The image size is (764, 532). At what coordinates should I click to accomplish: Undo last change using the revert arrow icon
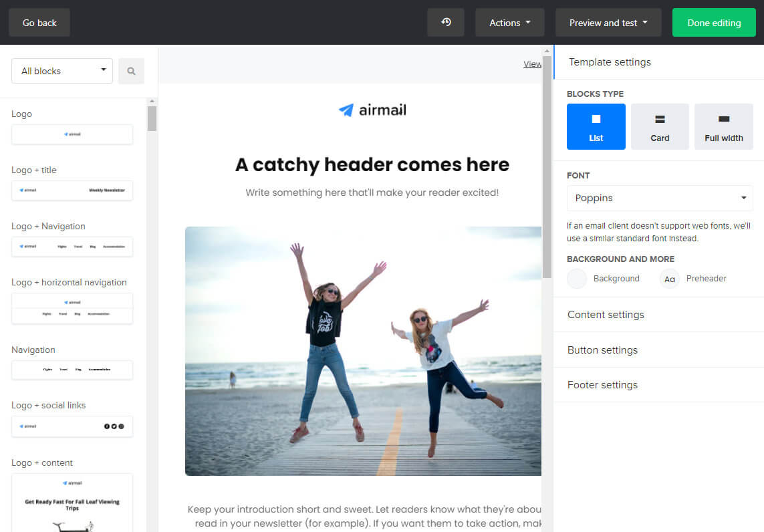[x=445, y=22]
